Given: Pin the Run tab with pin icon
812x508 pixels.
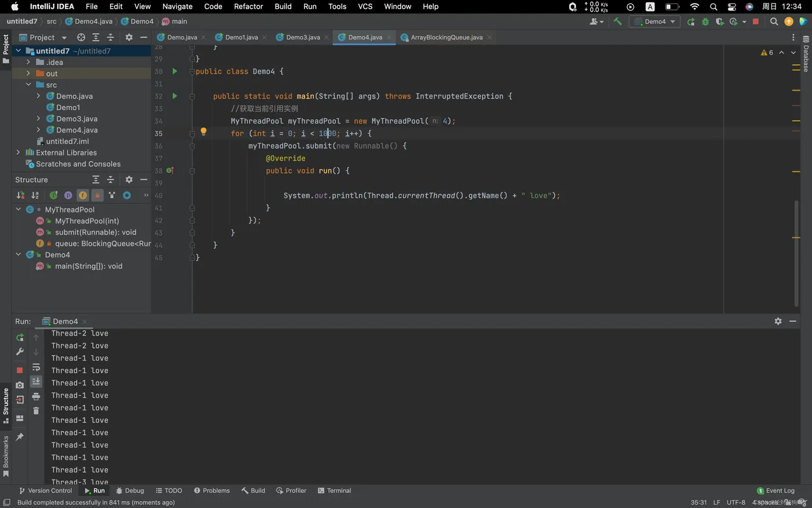Looking at the screenshot, I should [x=20, y=437].
